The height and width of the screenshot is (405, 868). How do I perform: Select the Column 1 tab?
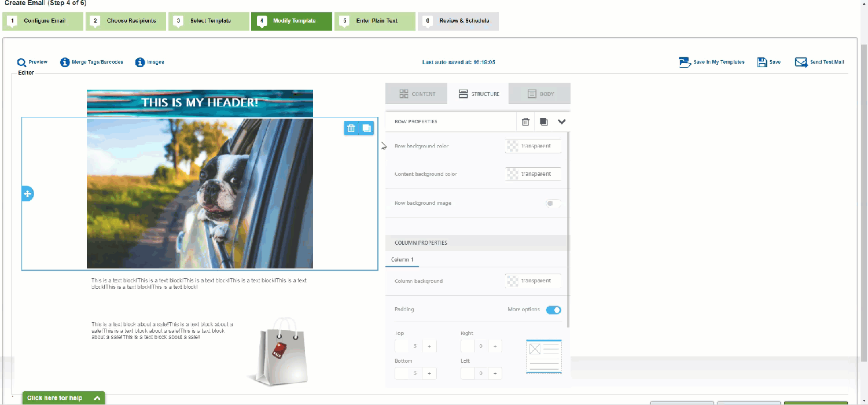pos(402,260)
